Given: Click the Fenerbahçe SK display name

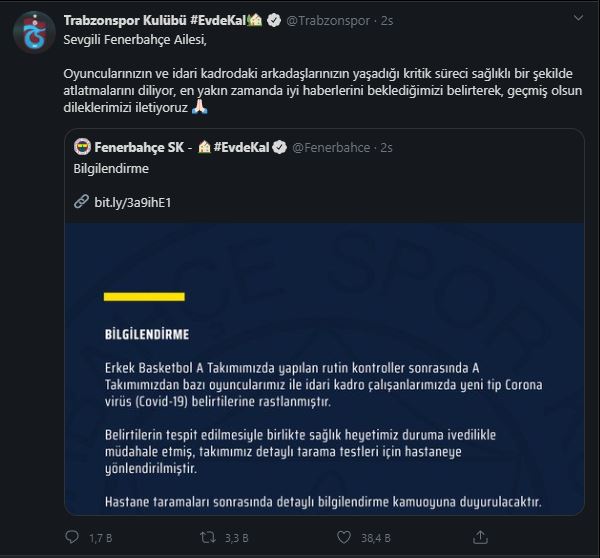Looking at the screenshot, I should (x=139, y=147).
